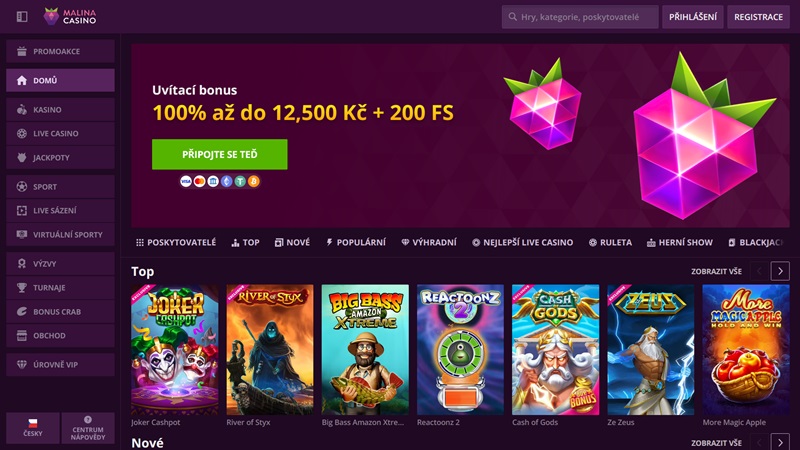Click the Registrace button
Viewport: 800px width, 450px height.
click(x=758, y=17)
